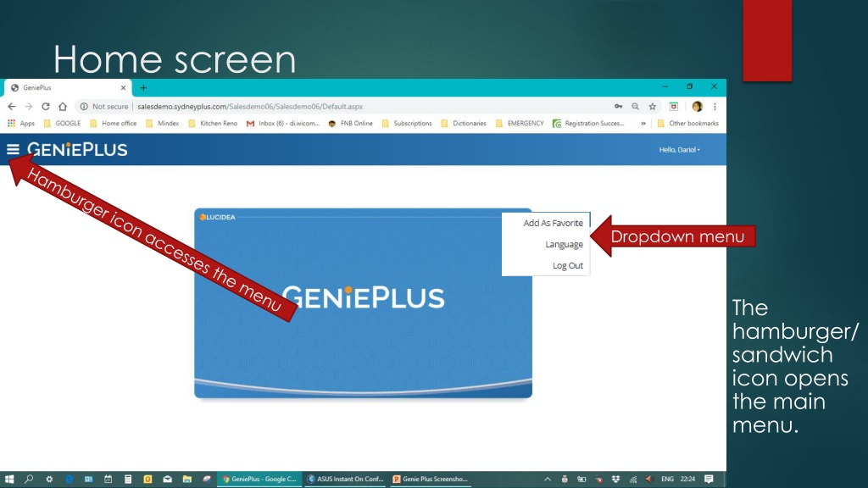The height and width of the screenshot is (488, 868).
Task: Switch to Genie Plus Screensho... PowerPoint button
Action: 430,480
